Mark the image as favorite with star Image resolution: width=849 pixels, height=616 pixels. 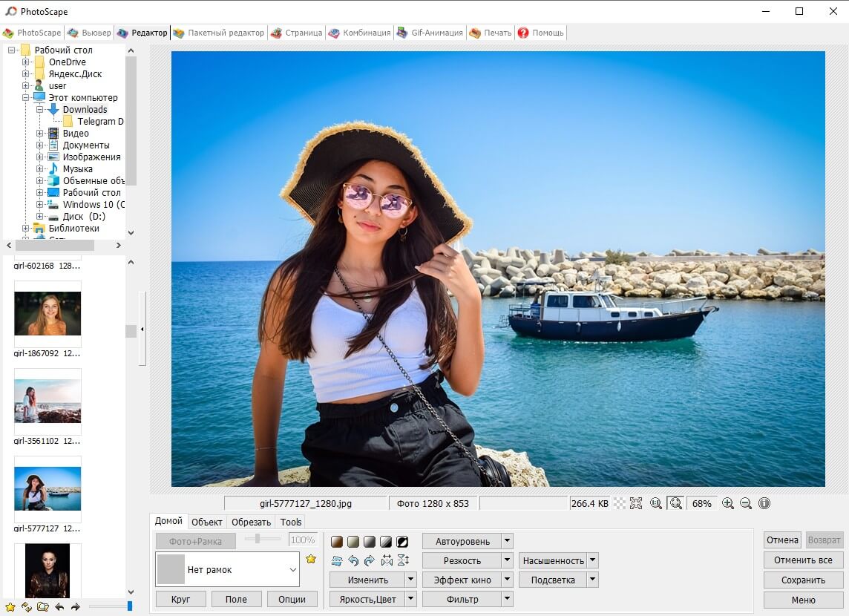[311, 558]
